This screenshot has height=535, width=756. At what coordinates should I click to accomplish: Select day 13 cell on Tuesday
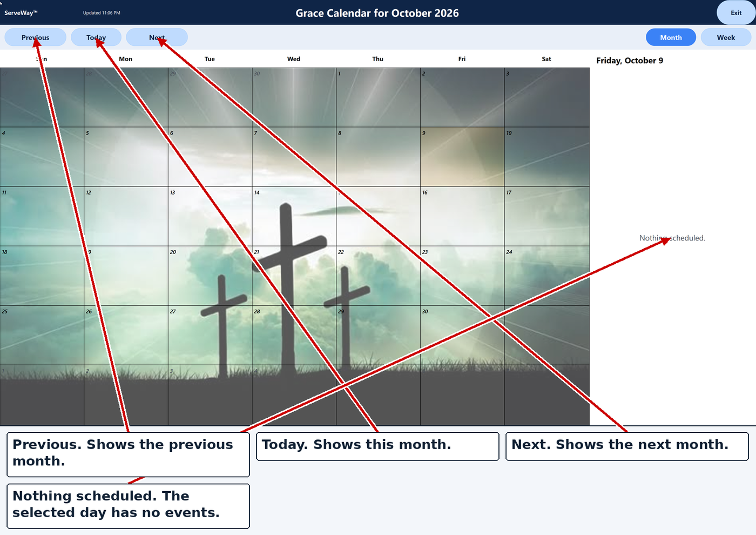(210, 216)
